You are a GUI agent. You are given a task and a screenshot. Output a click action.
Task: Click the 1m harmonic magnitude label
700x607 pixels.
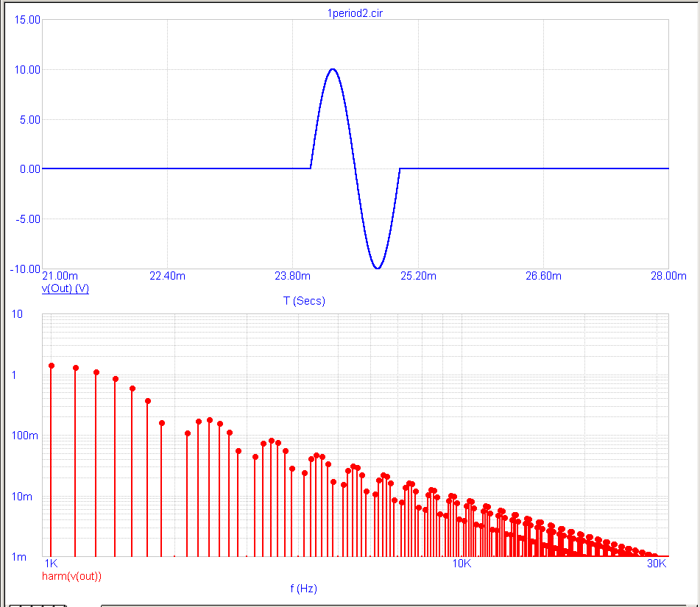click(x=18, y=557)
